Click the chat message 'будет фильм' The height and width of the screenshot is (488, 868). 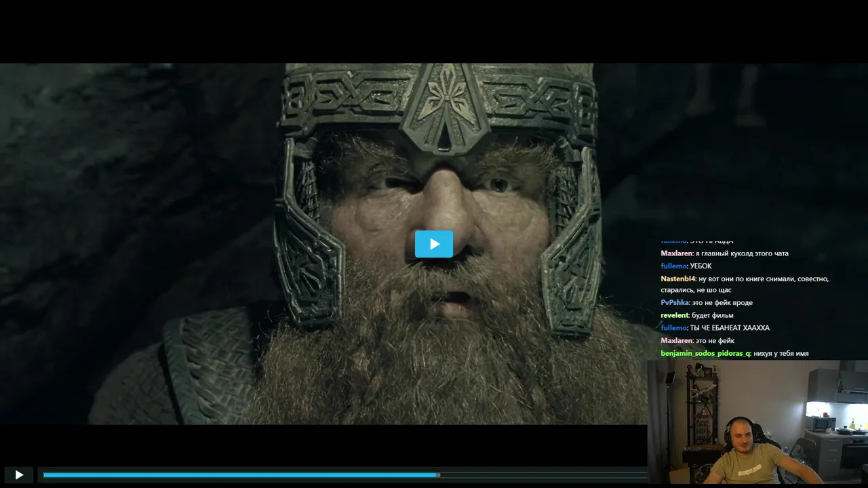[713, 315]
